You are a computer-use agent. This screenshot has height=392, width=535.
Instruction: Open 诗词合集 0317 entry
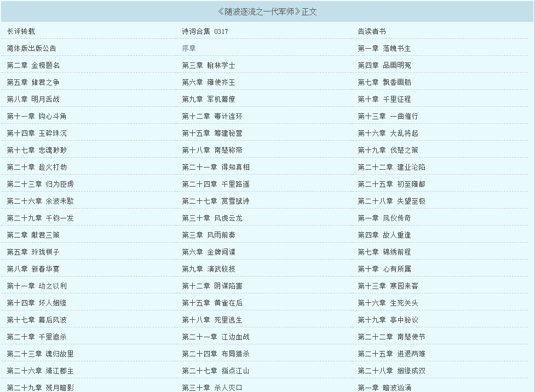click(x=205, y=31)
